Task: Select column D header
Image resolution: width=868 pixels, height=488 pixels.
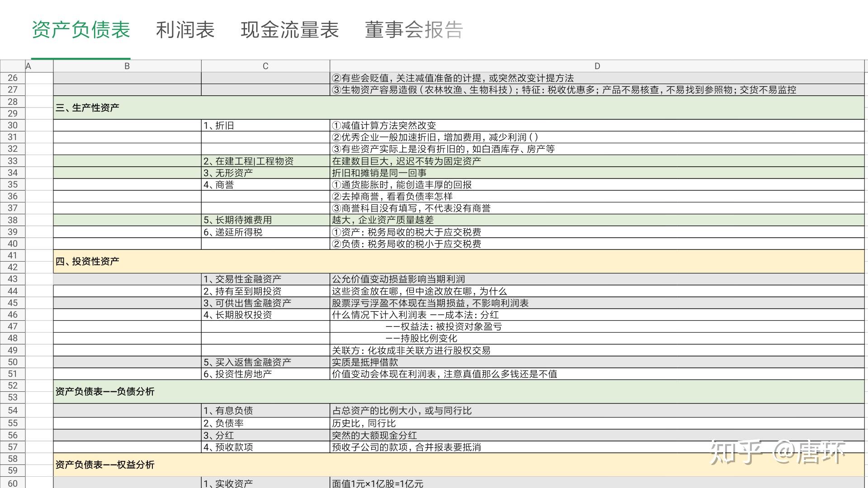Action: tap(597, 66)
